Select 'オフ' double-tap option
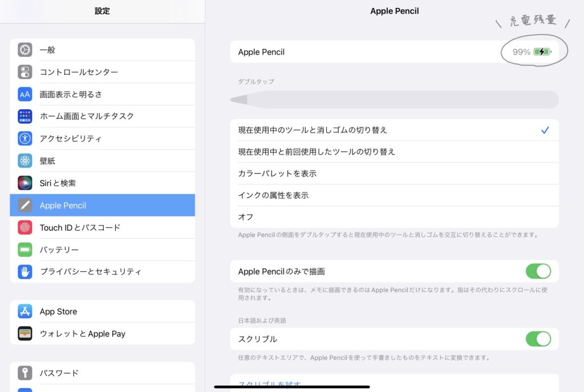 point(395,217)
